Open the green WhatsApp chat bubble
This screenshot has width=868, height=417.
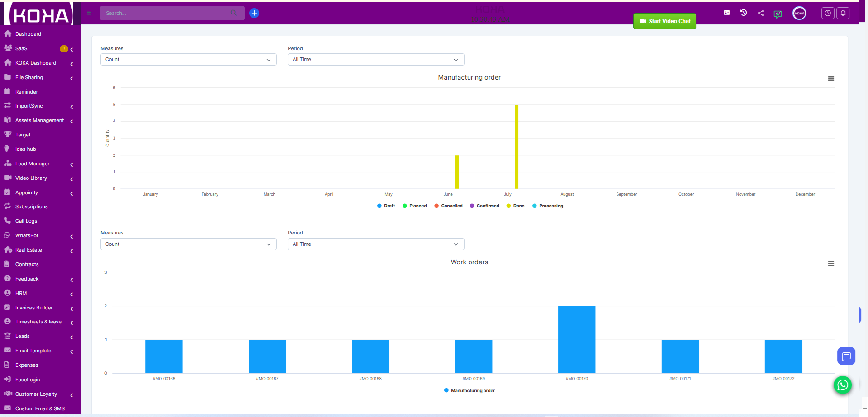coord(842,385)
